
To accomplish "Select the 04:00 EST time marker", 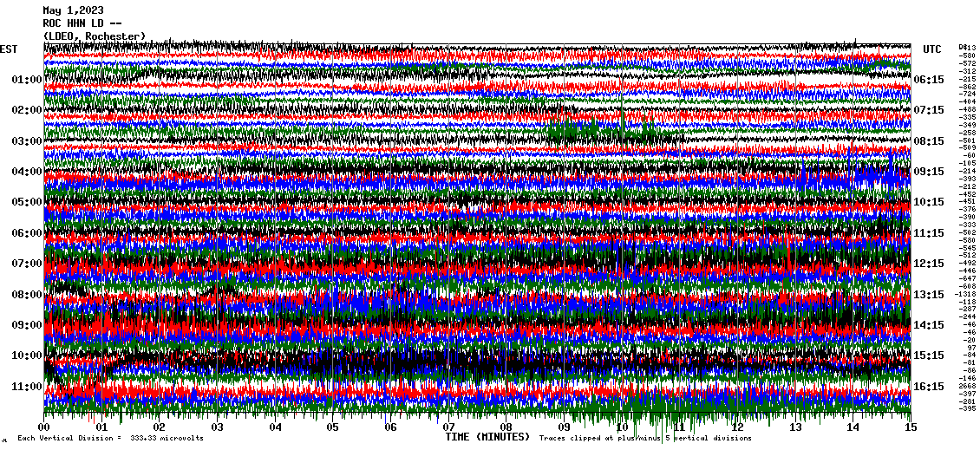I will click(x=27, y=172).
